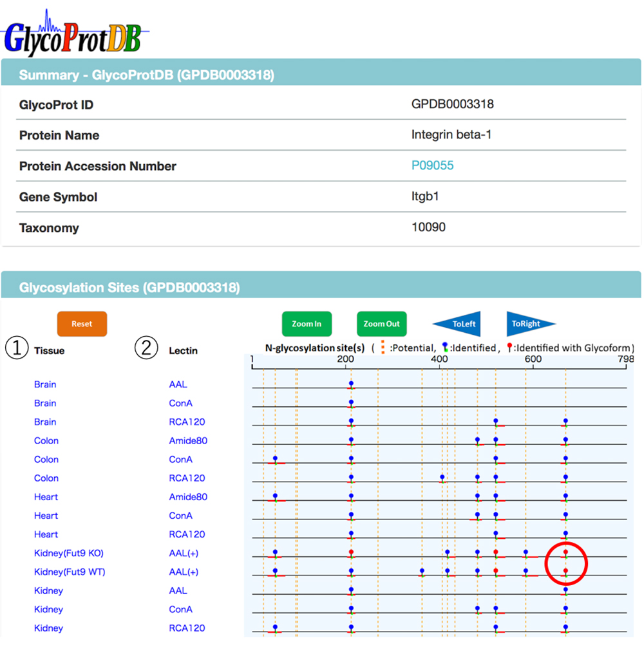This screenshot has height=656, width=644.
Task: Select the RCA120 lectin link in the Brain row
Action: click(187, 422)
